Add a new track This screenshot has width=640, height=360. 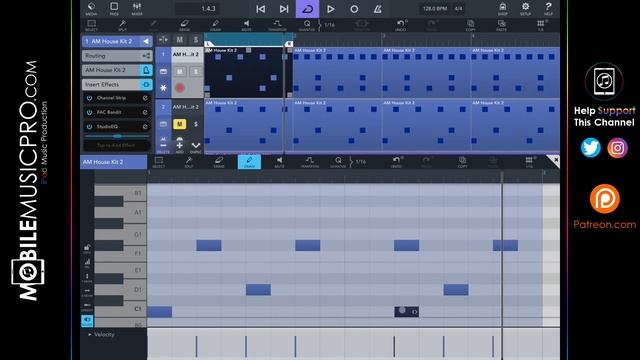tap(180, 147)
